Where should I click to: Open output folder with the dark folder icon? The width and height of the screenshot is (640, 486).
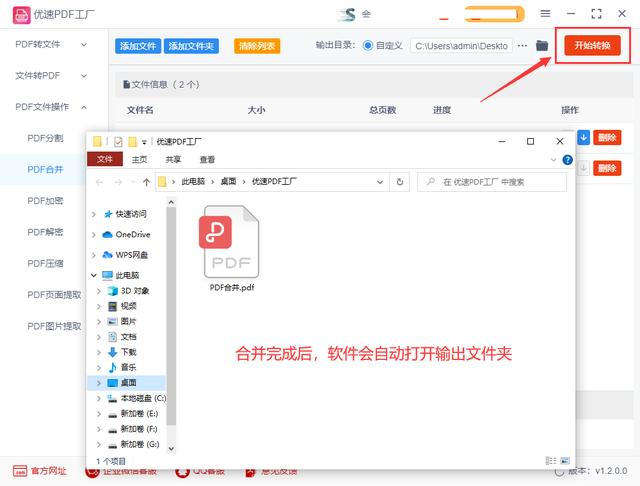coord(542,45)
